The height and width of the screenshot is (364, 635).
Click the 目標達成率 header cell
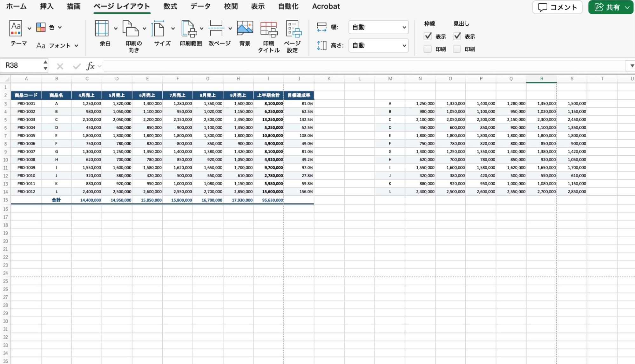(299, 95)
